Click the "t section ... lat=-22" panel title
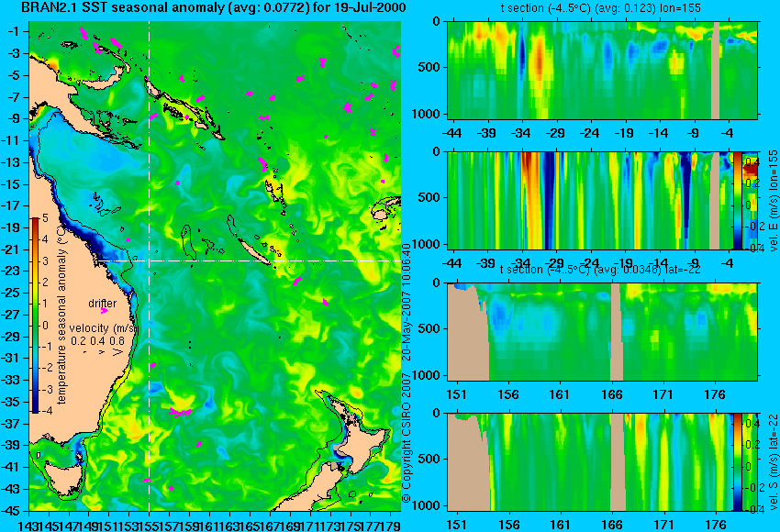Image resolution: width=780 pixels, height=532 pixels. [x=600, y=270]
